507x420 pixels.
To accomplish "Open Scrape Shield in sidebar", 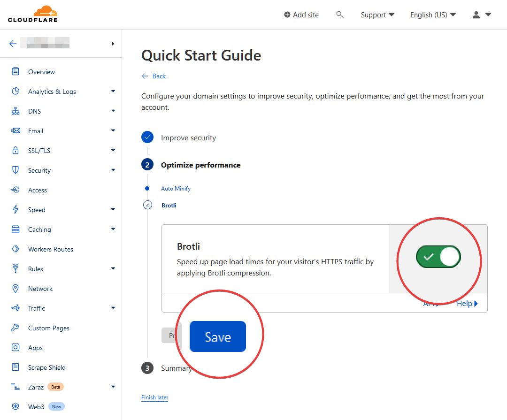I will 47,367.
